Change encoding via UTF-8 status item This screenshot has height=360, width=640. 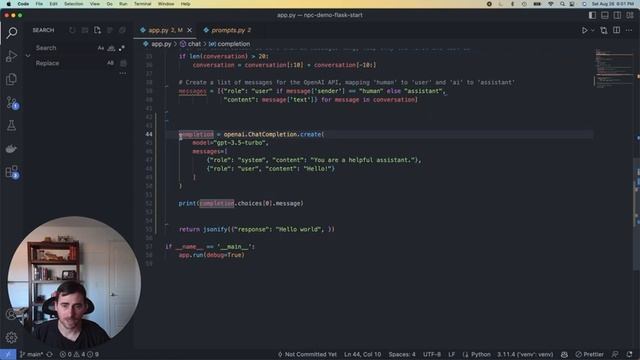[432, 354]
